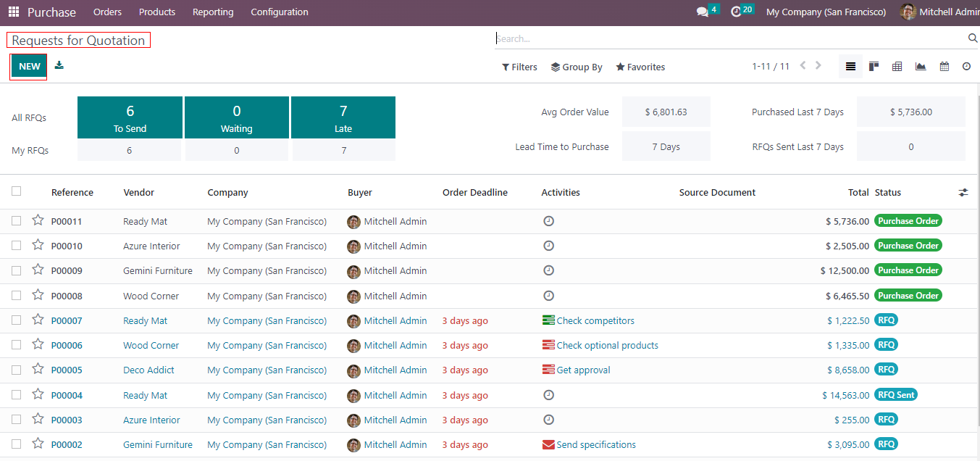Switch to Calendar view
The image size is (980, 461).
pos(945,67)
